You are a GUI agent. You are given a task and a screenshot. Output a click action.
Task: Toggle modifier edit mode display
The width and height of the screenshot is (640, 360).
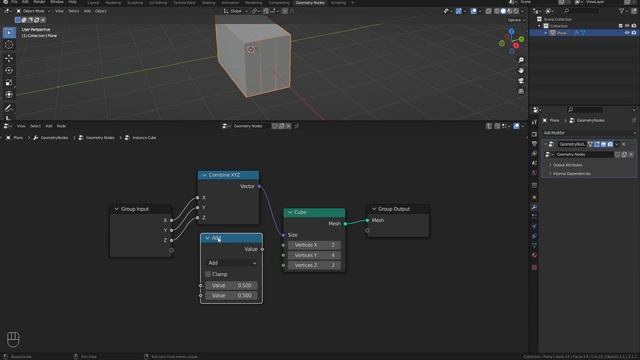[x=597, y=144]
